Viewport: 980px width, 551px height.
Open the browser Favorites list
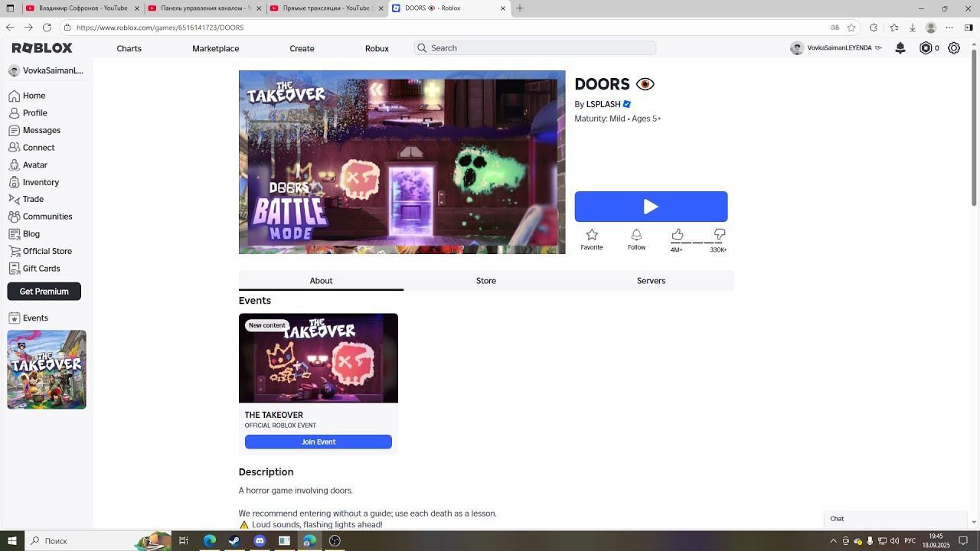point(893,28)
